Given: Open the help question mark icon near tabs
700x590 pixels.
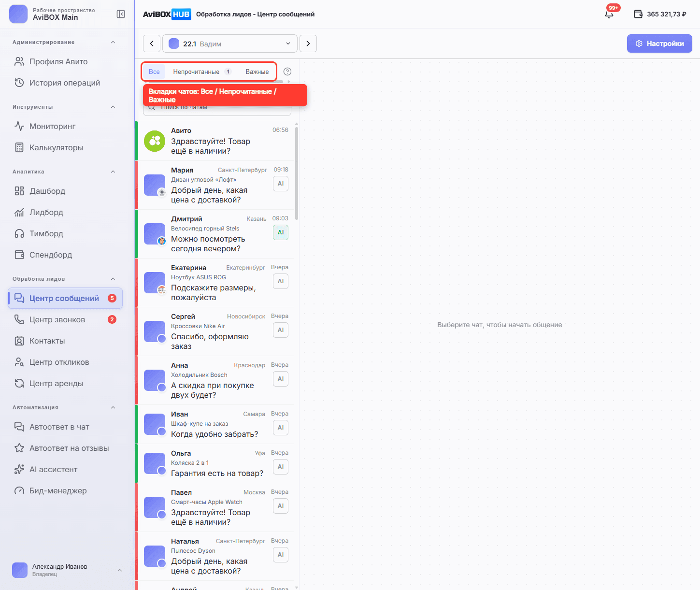Looking at the screenshot, I should 287,72.
